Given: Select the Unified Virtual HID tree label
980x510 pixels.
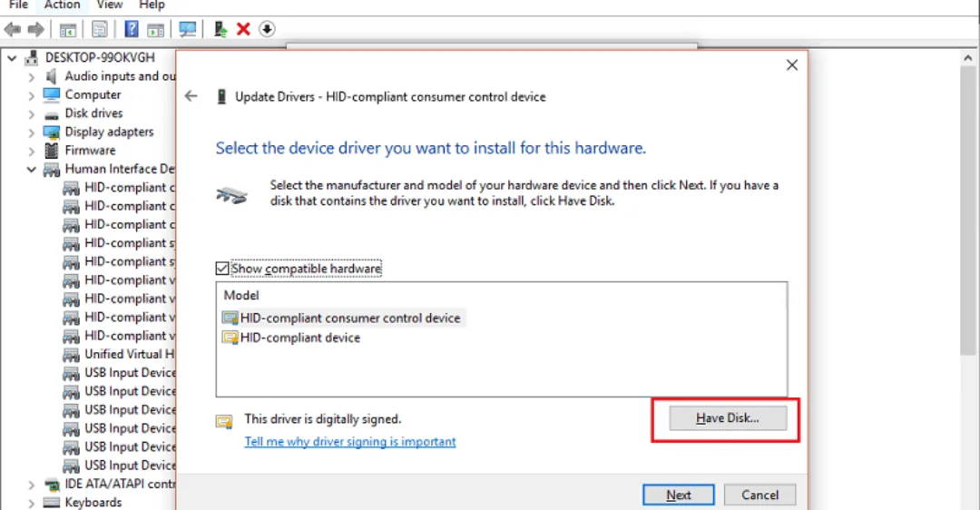Looking at the screenshot, I should [130, 355].
